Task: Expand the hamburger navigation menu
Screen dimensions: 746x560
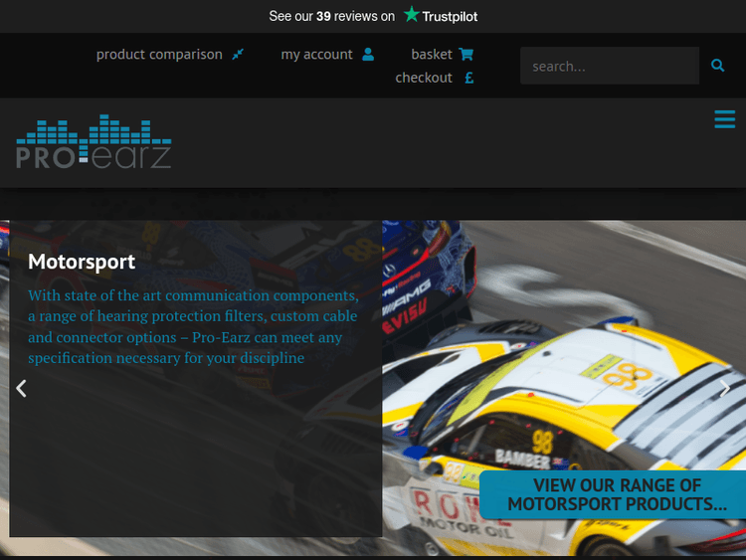Action: [x=724, y=120]
